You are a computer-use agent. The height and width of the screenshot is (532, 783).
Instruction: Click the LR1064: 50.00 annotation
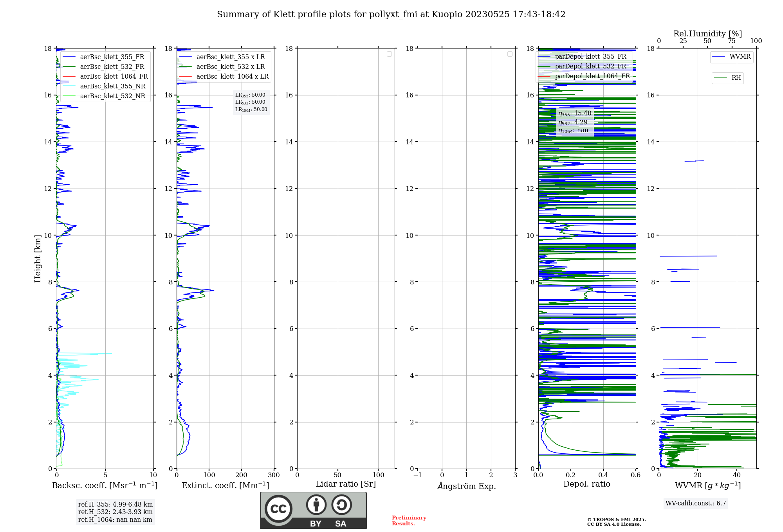pyautogui.click(x=251, y=110)
